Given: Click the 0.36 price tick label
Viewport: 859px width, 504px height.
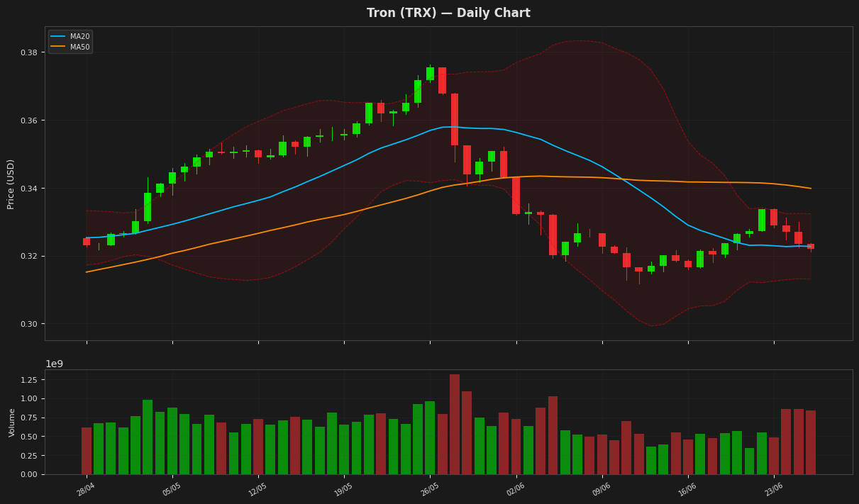Looking at the screenshot, I should [30, 121].
